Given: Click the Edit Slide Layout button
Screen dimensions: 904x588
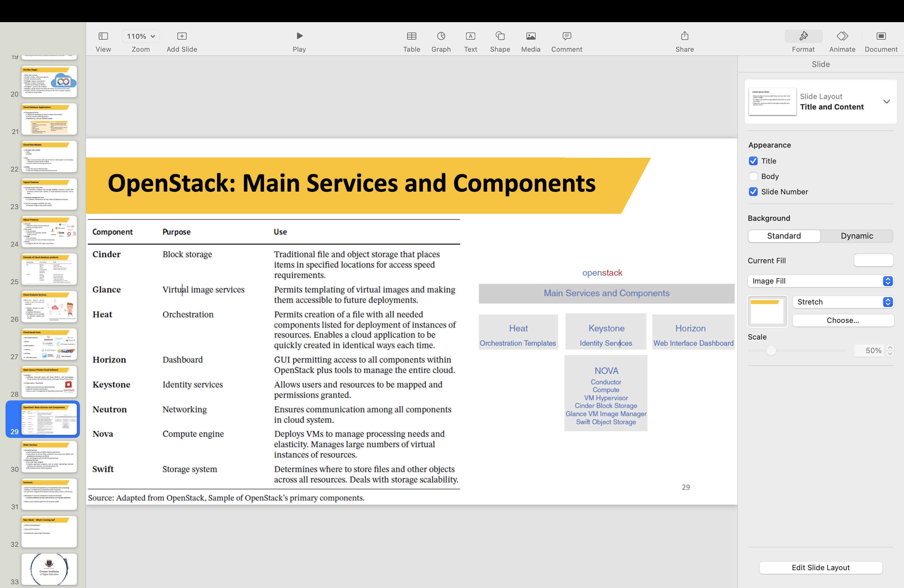Looking at the screenshot, I should coord(820,567).
